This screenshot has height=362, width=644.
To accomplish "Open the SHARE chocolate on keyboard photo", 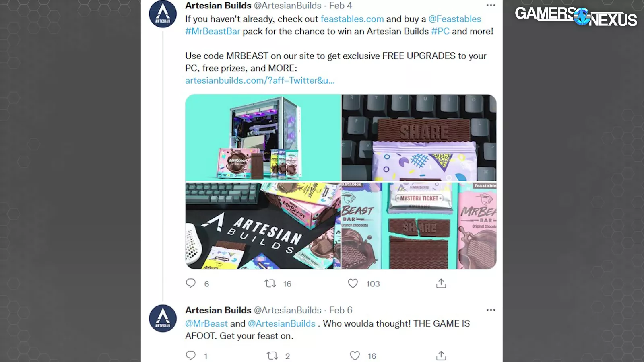I will (x=419, y=138).
